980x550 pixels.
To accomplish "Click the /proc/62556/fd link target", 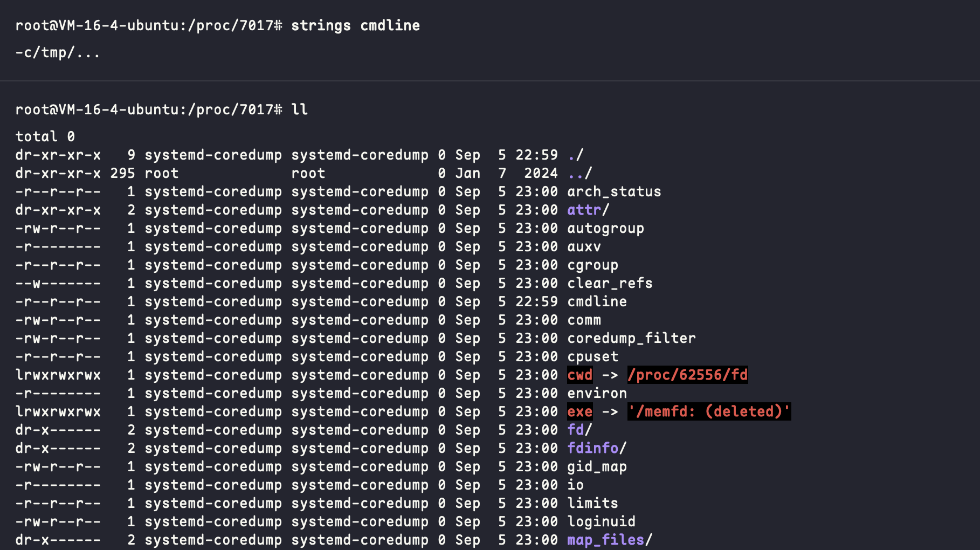I will (687, 375).
